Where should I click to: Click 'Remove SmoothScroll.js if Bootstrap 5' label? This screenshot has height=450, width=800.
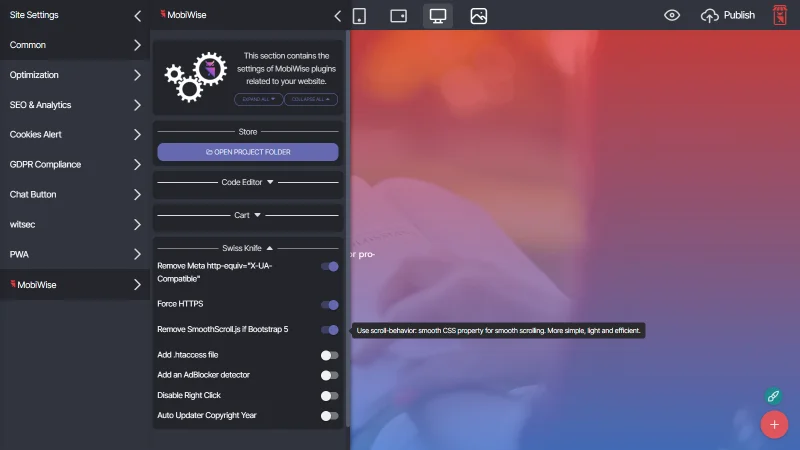click(222, 329)
